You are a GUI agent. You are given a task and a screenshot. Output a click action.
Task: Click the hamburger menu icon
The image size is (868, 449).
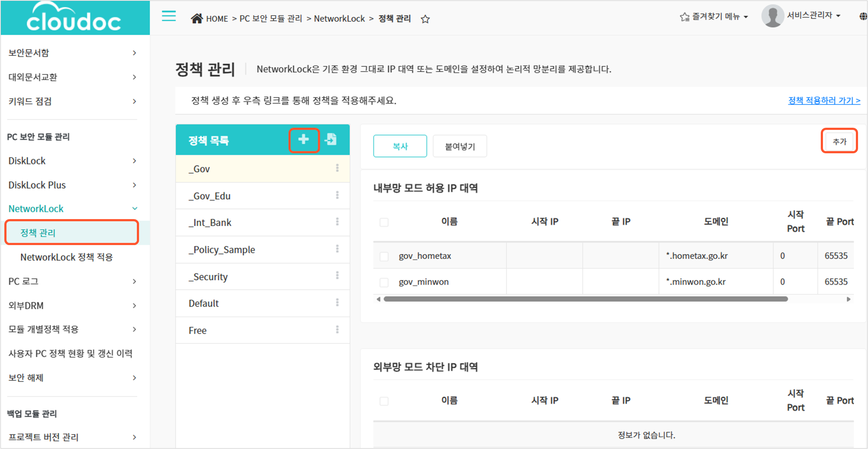pyautogui.click(x=168, y=16)
